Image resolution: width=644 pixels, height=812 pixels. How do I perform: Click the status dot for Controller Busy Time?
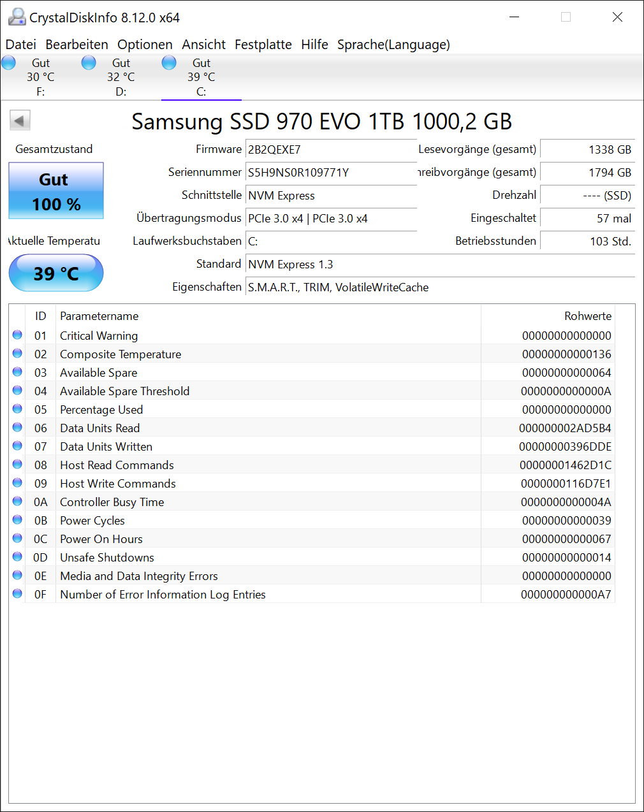[x=17, y=501]
